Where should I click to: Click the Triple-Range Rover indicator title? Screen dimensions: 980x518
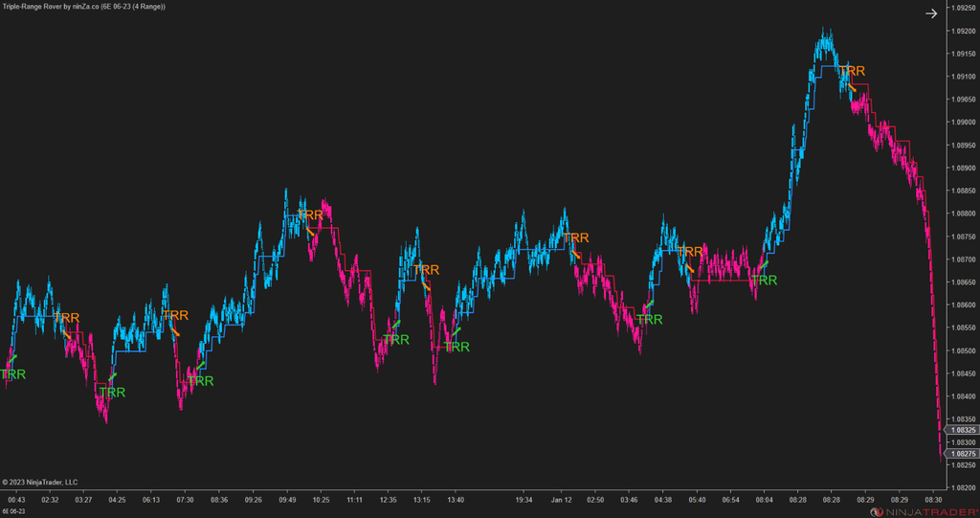(83, 7)
